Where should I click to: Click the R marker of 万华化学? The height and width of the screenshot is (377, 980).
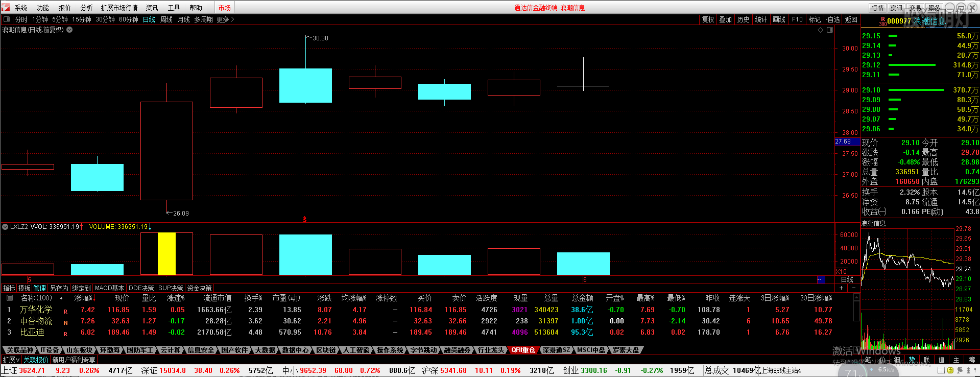click(x=65, y=311)
